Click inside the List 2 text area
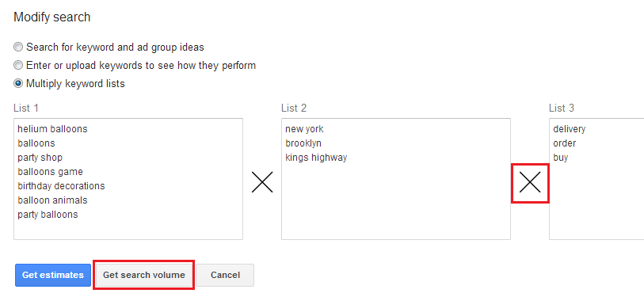The image size is (644, 297). click(396, 179)
